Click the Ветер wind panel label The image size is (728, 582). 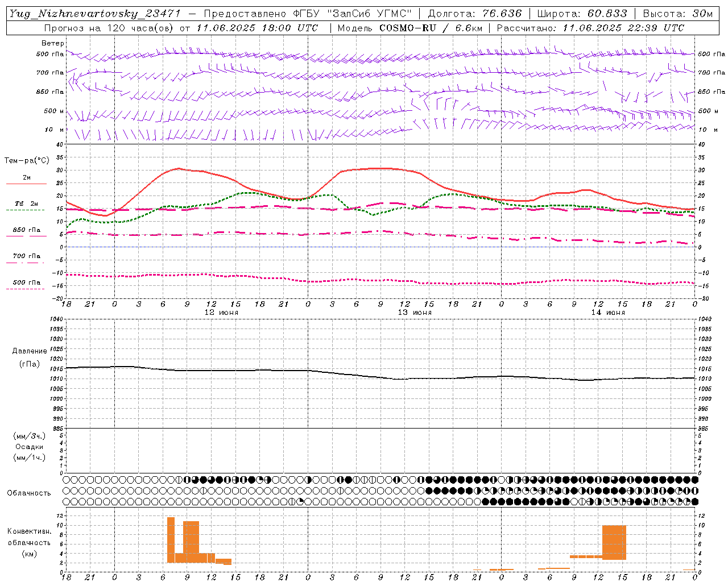53,43
